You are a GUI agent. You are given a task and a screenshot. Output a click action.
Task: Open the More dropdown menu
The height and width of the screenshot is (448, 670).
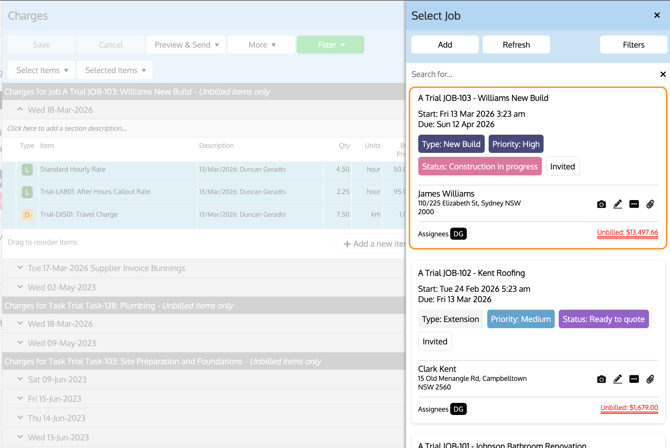tap(261, 45)
